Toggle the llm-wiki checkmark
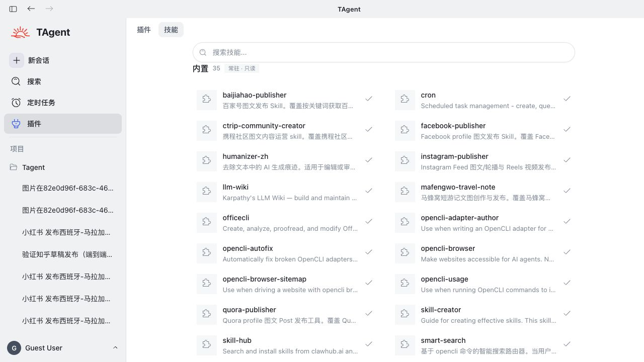Image resolution: width=644 pixels, height=362 pixels. coord(369,191)
